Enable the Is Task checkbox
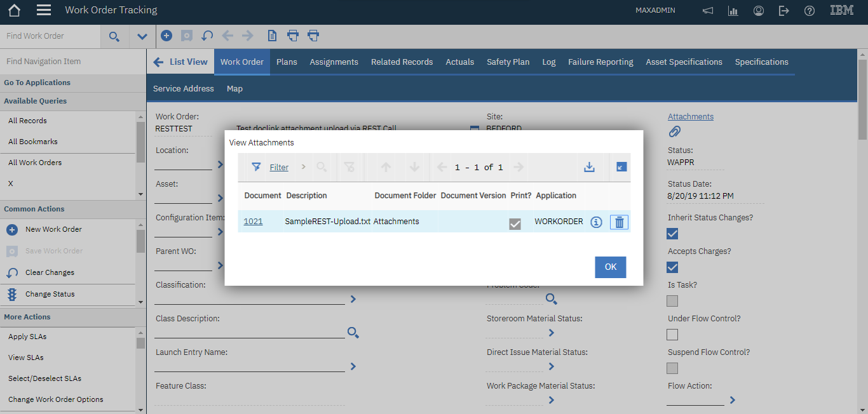 pos(672,300)
